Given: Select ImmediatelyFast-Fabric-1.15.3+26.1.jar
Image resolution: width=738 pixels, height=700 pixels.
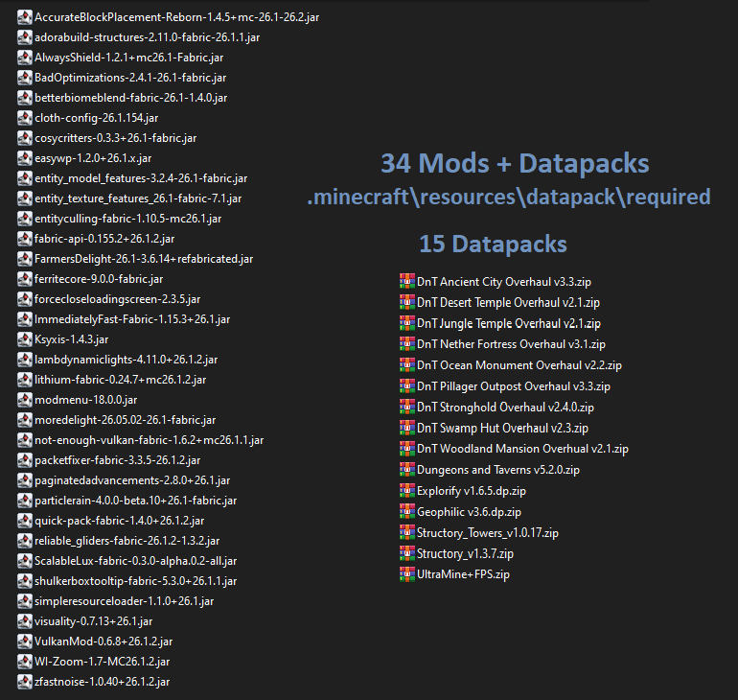Looking at the screenshot, I should 132,319.
